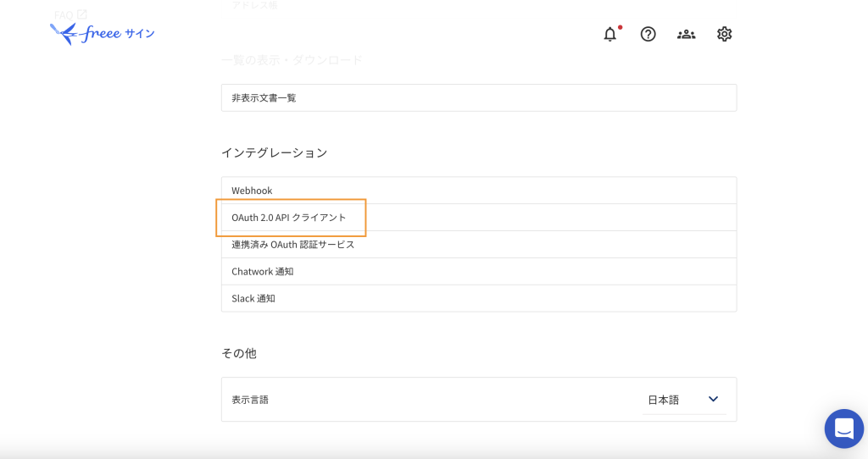Click the 表示言語 label
The image size is (868, 459).
click(250, 400)
